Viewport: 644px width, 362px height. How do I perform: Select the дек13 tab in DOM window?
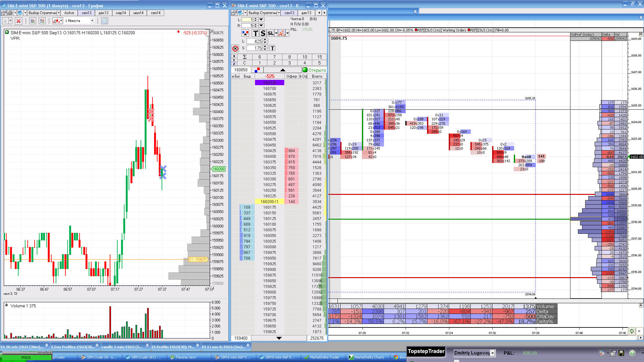pyautogui.click(x=306, y=13)
